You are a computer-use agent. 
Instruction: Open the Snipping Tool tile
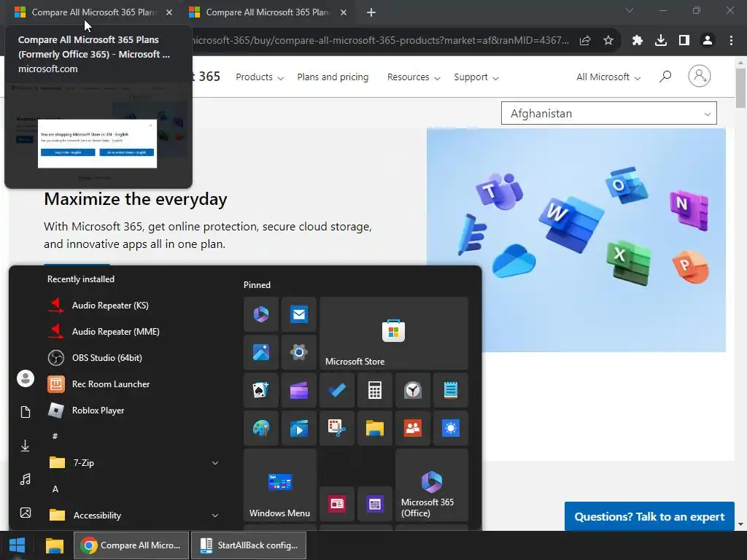coord(337,428)
